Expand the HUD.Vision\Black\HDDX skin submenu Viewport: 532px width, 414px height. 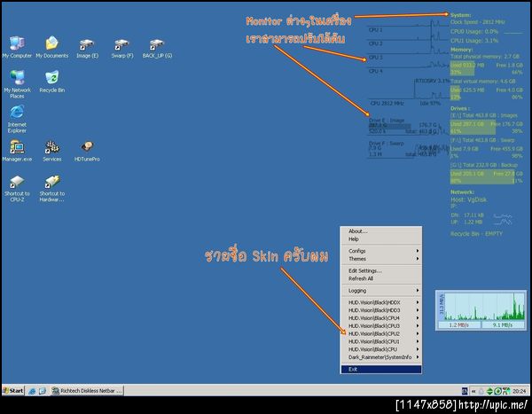381,302
